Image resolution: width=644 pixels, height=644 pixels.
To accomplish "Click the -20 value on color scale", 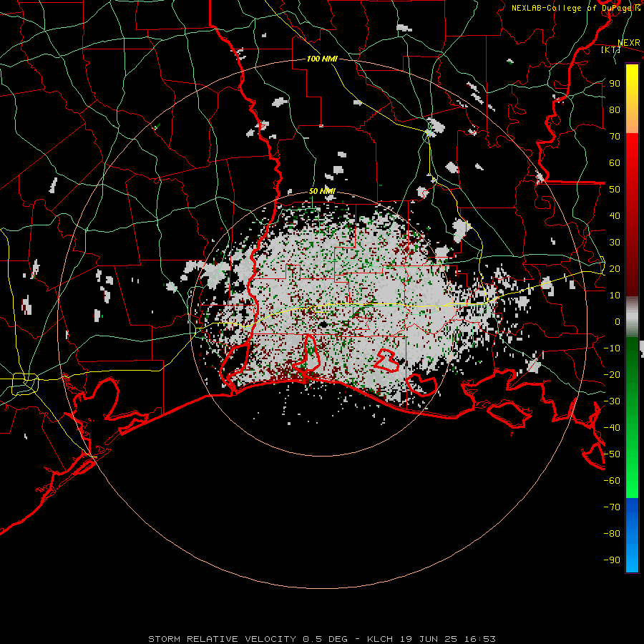I will point(612,374).
